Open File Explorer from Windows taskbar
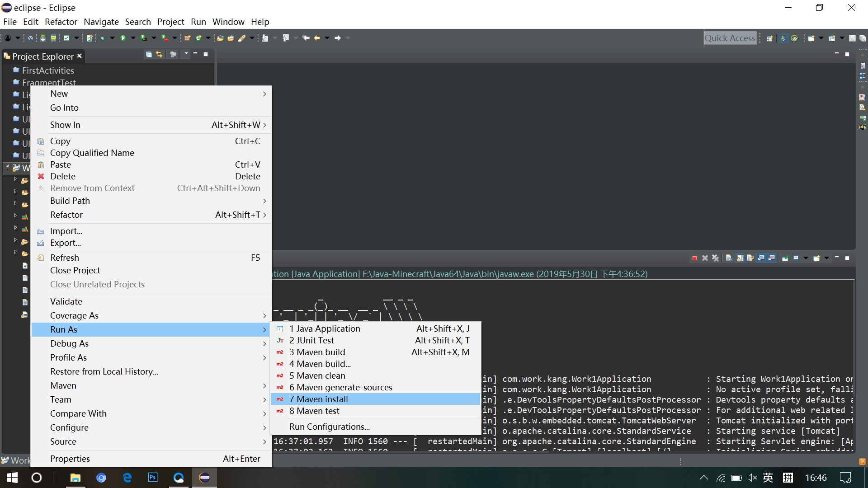The image size is (868, 488). tap(75, 478)
